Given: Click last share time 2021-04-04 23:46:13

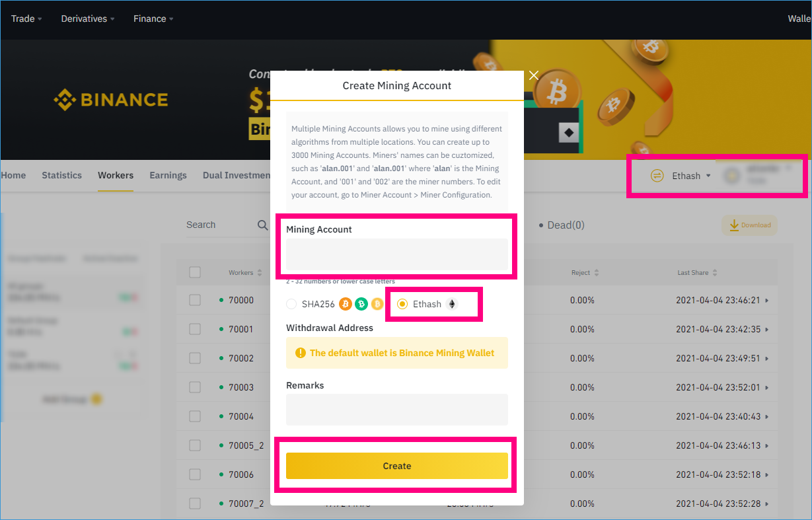Looking at the screenshot, I should click(718, 445).
